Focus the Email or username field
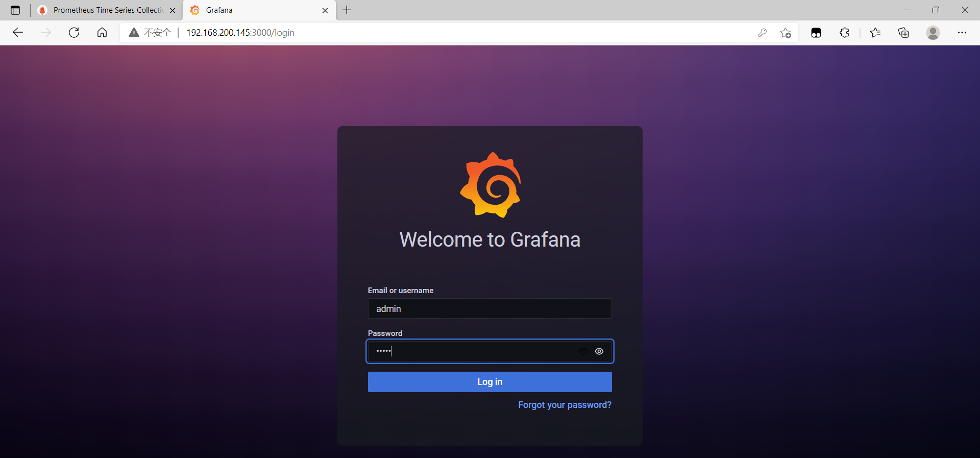The width and height of the screenshot is (980, 458). (x=490, y=308)
